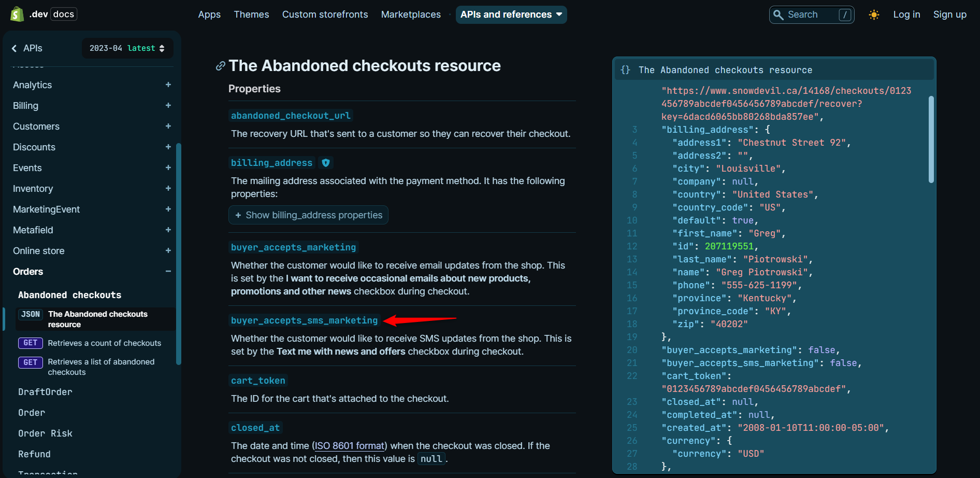Image resolution: width=980 pixels, height=478 pixels.
Task: Click the "Louisville" city value in the code
Action: (748, 168)
